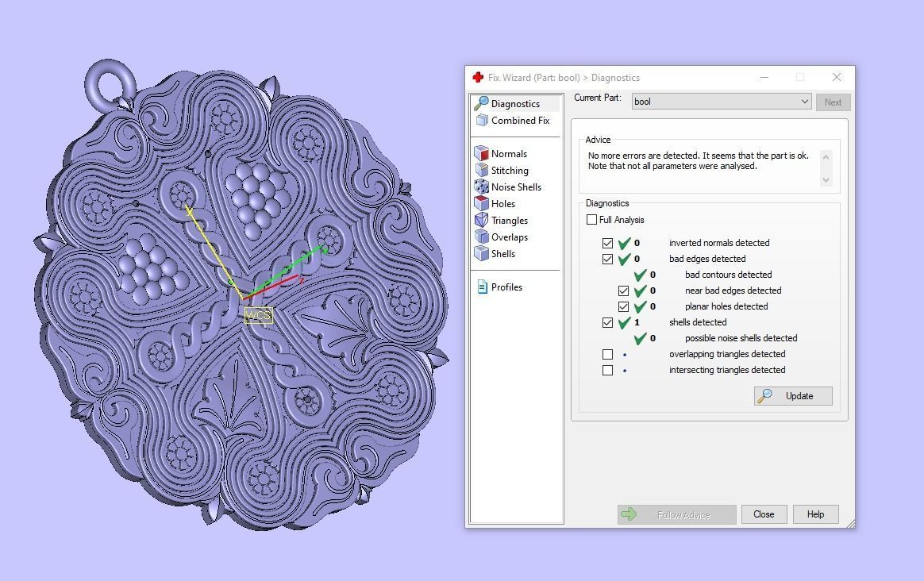Select the Stitching fix page
This screenshot has height=581, width=924.
[x=502, y=171]
